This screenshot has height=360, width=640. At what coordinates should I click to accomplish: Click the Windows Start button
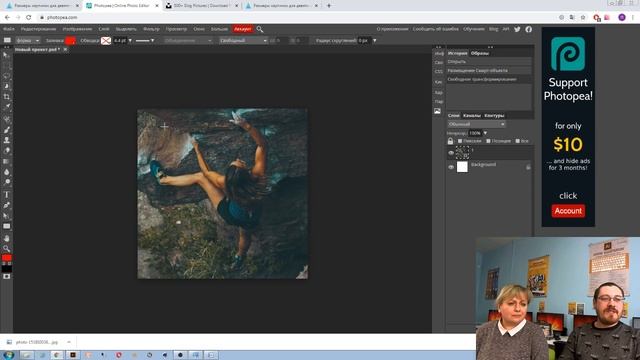(8, 355)
